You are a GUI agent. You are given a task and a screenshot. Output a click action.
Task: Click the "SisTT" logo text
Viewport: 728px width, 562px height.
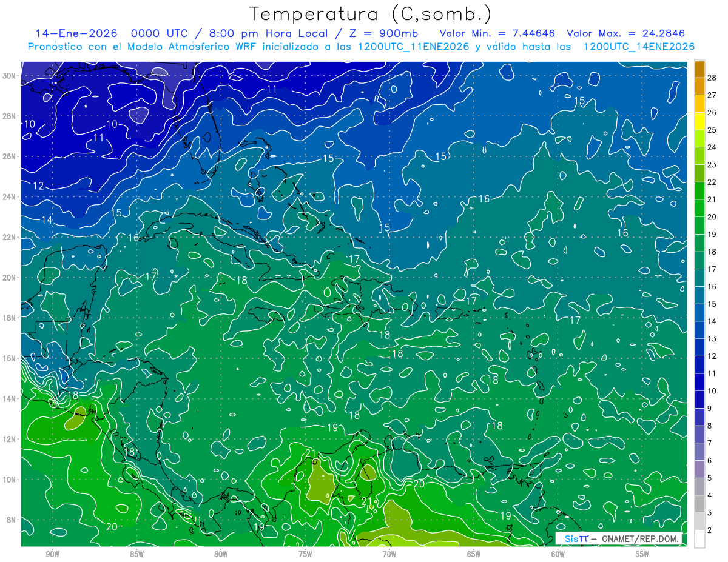[576, 538]
